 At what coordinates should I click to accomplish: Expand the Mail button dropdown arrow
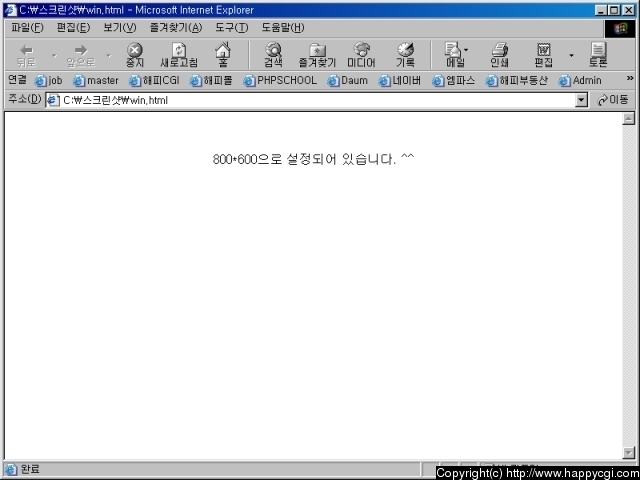[x=466, y=50]
